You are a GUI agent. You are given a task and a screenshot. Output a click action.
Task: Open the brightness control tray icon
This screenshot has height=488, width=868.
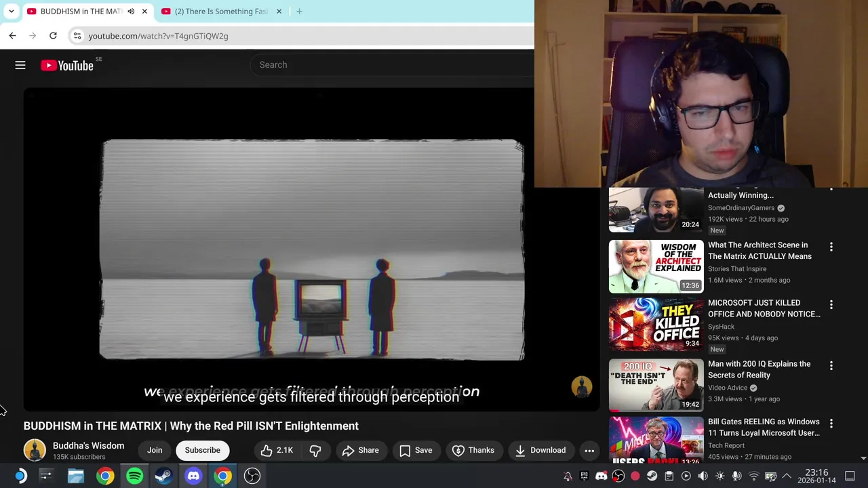719,476
